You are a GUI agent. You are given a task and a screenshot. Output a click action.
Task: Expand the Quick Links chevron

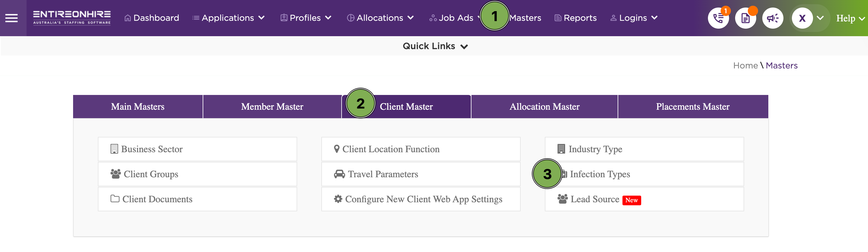[464, 47]
